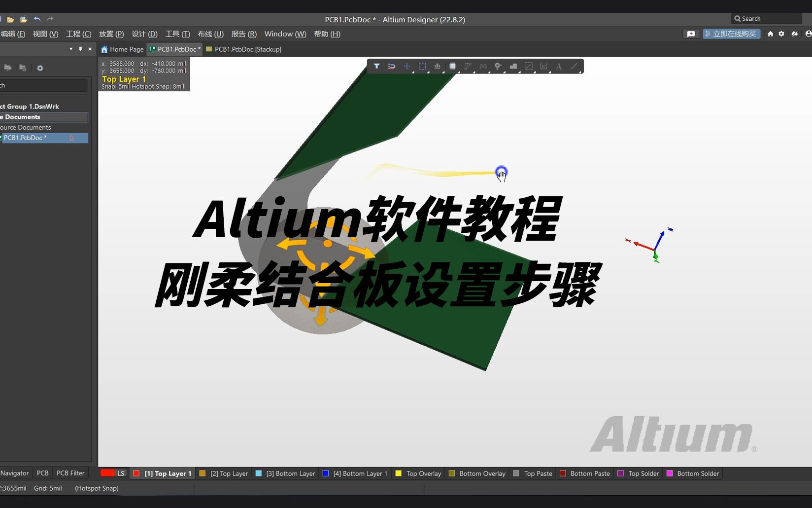Open the 视图 (V) menu

click(45, 34)
